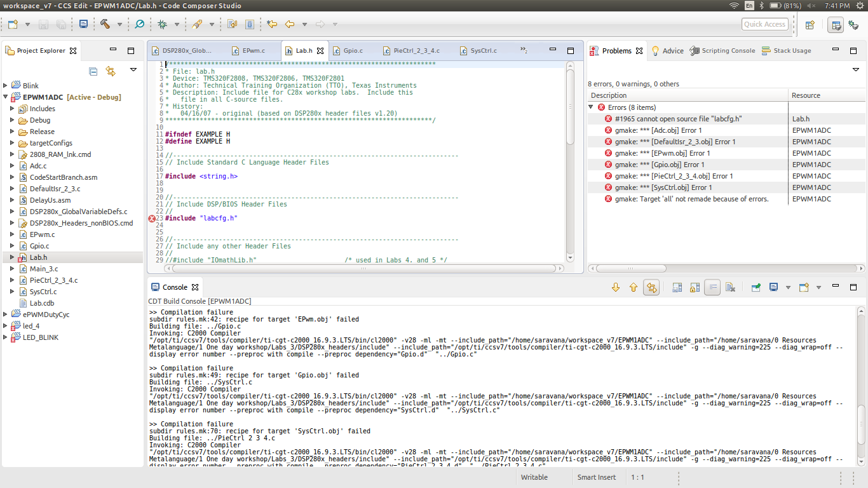Select the labcfg.h error row
Image resolution: width=868 pixels, height=488 pixels.
coord(726,119)
